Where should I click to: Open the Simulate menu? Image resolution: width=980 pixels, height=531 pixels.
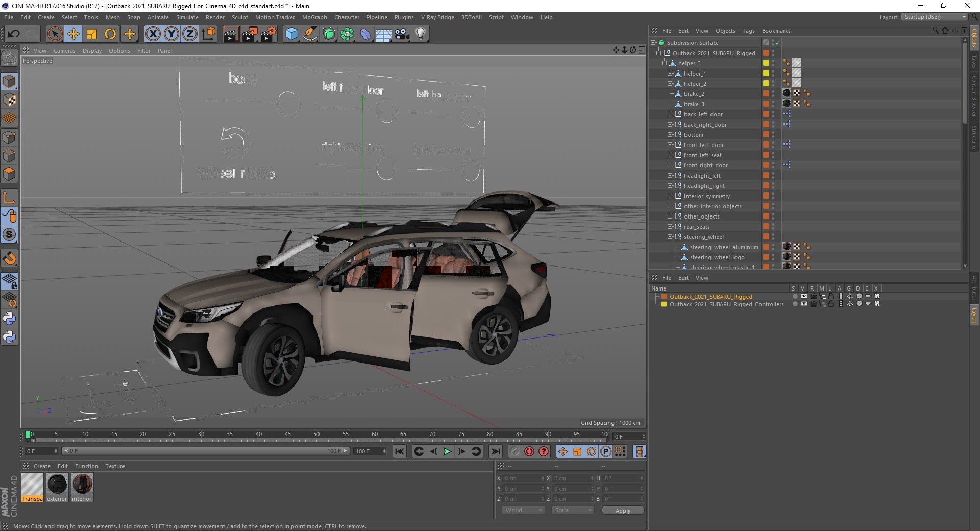coord(187,17)
